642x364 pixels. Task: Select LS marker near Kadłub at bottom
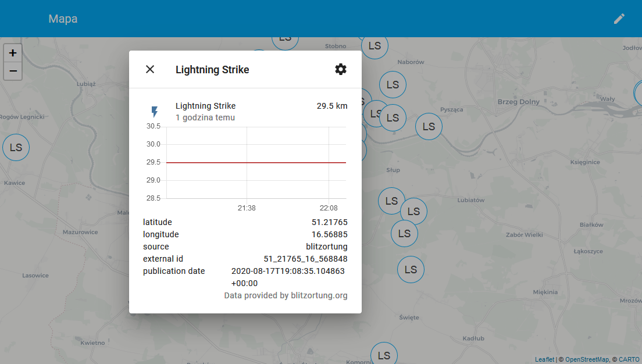[x=384, y=355]
